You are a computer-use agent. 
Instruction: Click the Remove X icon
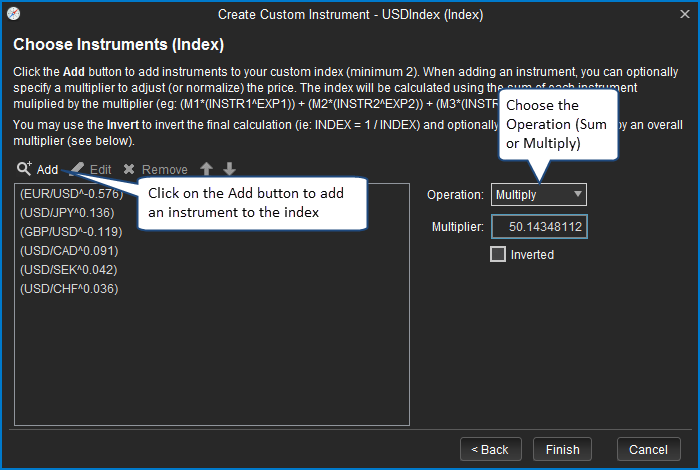(129, 169)
